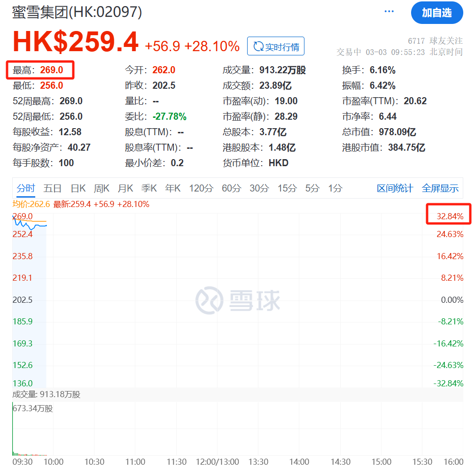Click the 加自选 button

[x=436, y=13]
